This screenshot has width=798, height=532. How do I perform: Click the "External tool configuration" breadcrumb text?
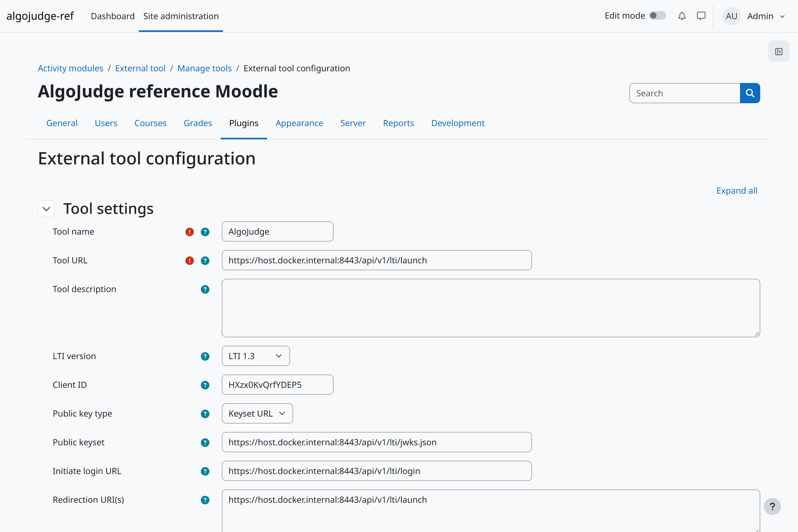pyautogui.click(x=297, y=68)
